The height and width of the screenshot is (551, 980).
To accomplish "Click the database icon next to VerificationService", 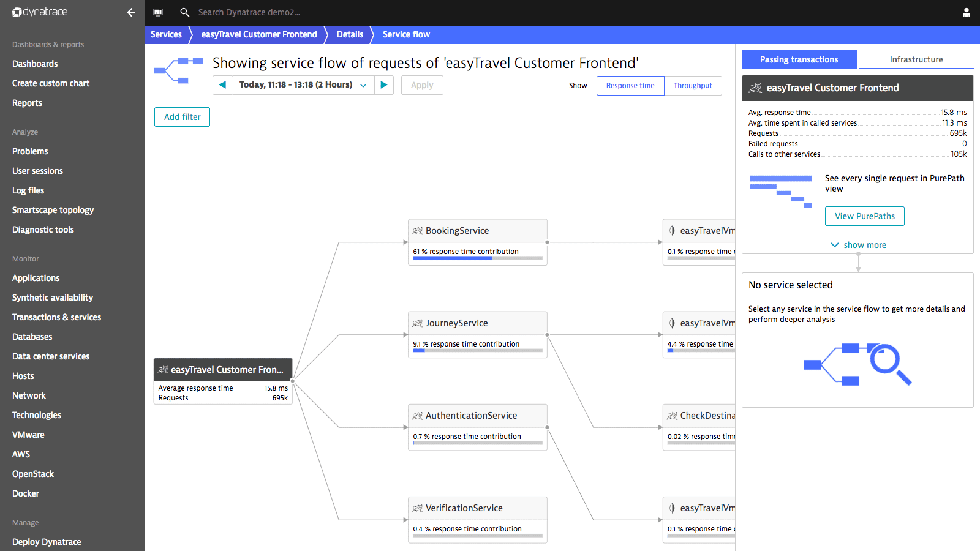I will click(672, 508).
